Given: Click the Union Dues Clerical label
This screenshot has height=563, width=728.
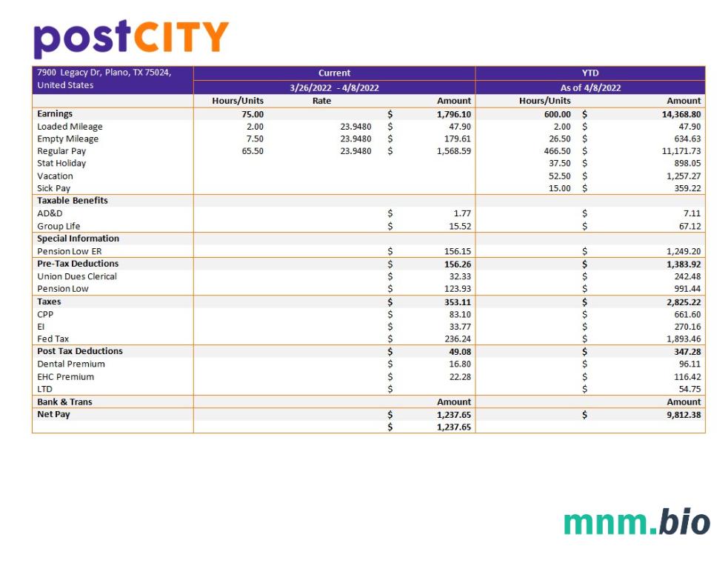Looking at the screenshot, I should click(x=77, y=276).
